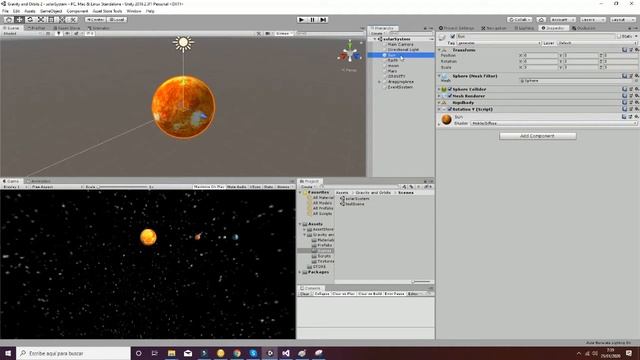This screenshot has height=360, width=640.
Task: Open the Layer dropdown in Inspector
Action: click(597, 43)
